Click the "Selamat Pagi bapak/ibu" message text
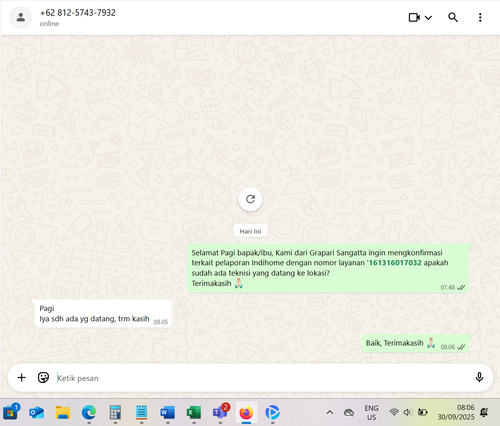500x426 pixels. pos(320,268)
